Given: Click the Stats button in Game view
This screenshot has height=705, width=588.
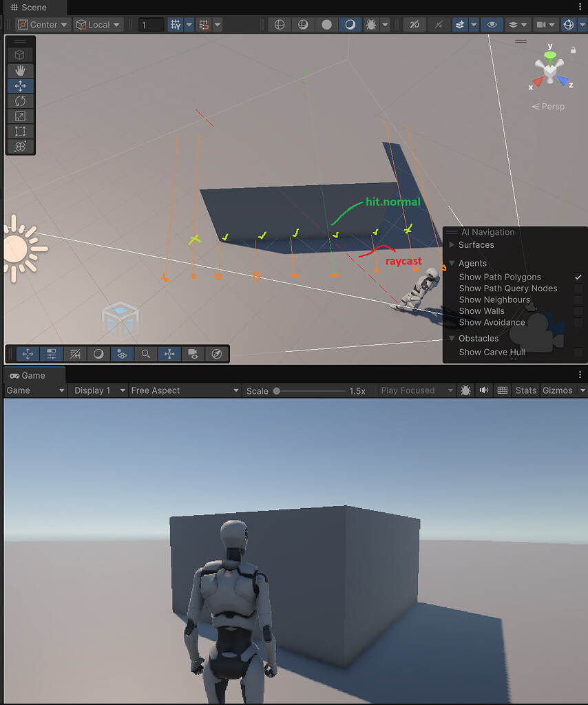Looking at the screenshot, I should 525,390.
